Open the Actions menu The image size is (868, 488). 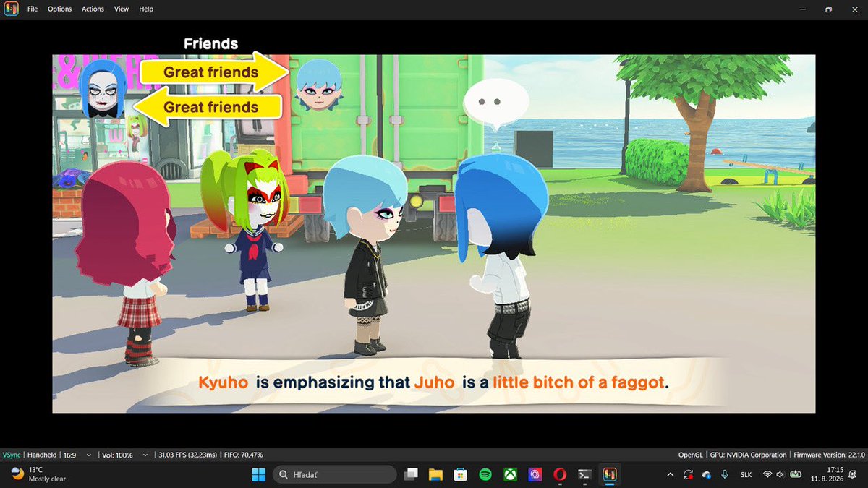pos(93,9)
